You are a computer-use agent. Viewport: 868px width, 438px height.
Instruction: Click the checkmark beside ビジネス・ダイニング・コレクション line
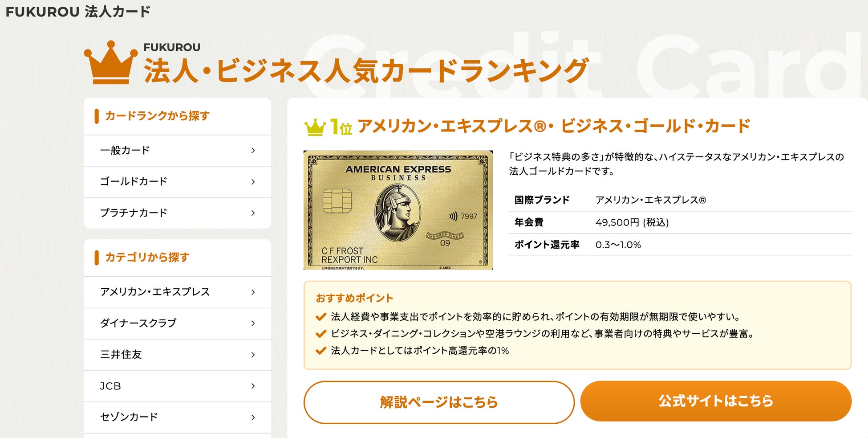(x=321, y=334)
